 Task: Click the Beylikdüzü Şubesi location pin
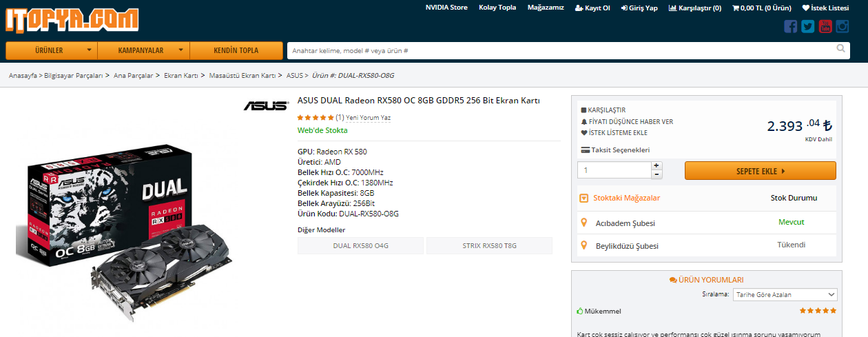point(584,245)
